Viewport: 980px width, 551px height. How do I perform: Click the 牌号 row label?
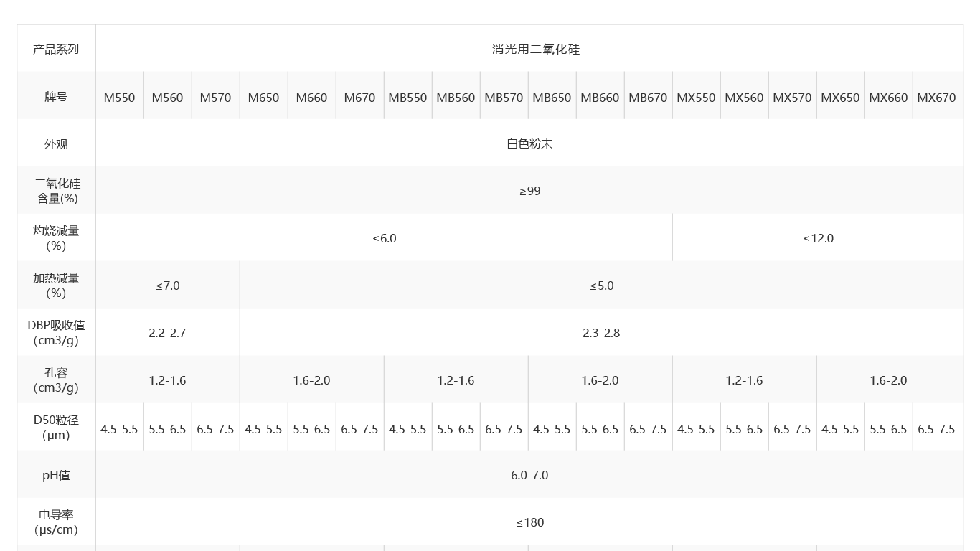tap(56, 97)
